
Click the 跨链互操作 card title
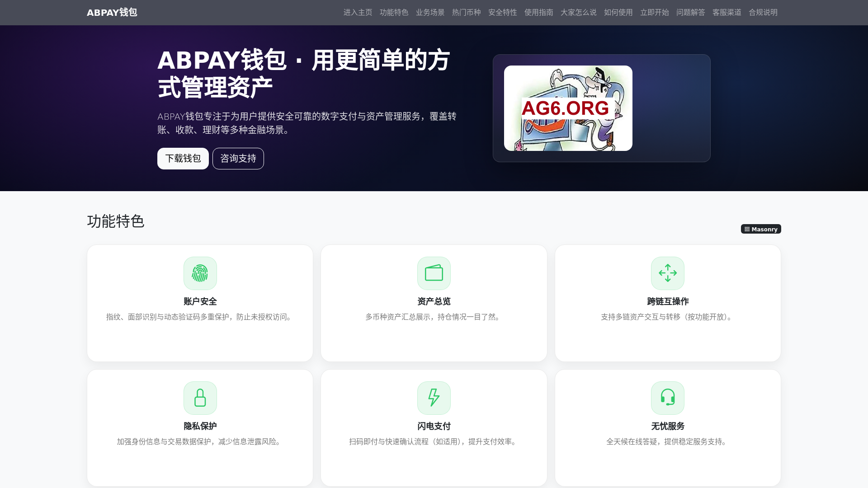pyautogui.click(x=668, y=301)
